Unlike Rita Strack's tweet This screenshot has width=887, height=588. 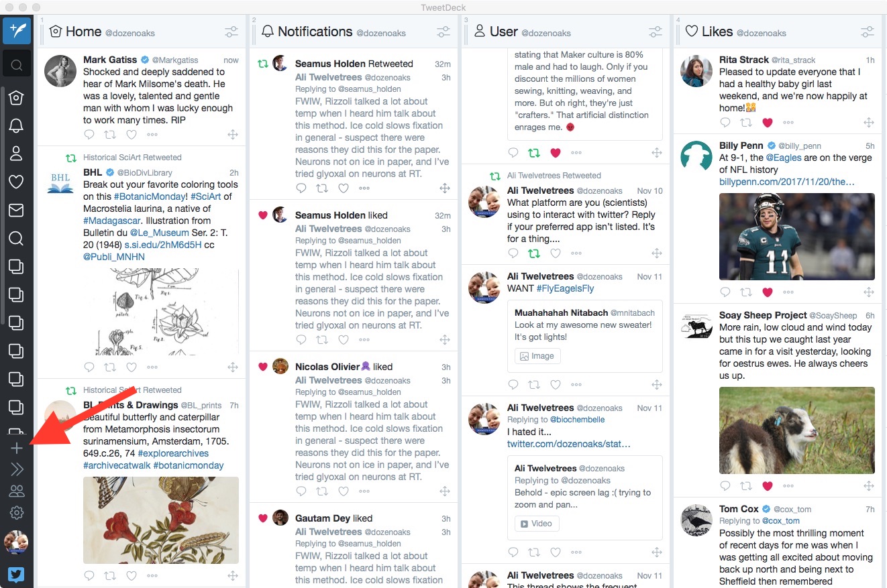coord(768,122)
